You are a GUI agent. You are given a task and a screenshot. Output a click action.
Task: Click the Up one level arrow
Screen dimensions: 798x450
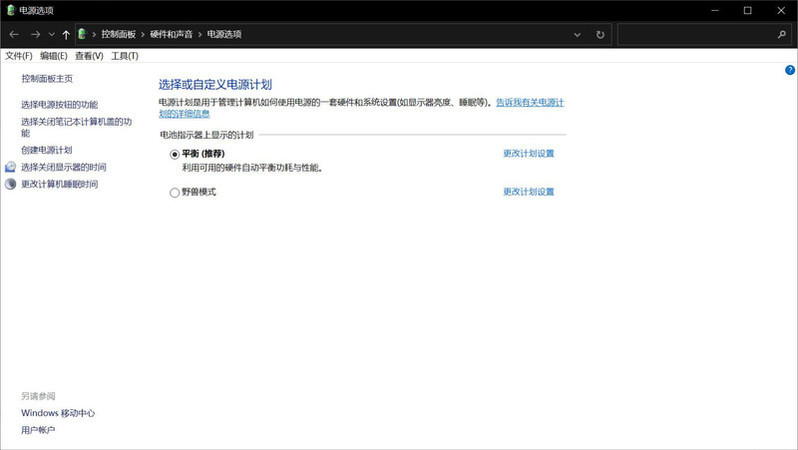pyautogui.click(x=66, y=34)
